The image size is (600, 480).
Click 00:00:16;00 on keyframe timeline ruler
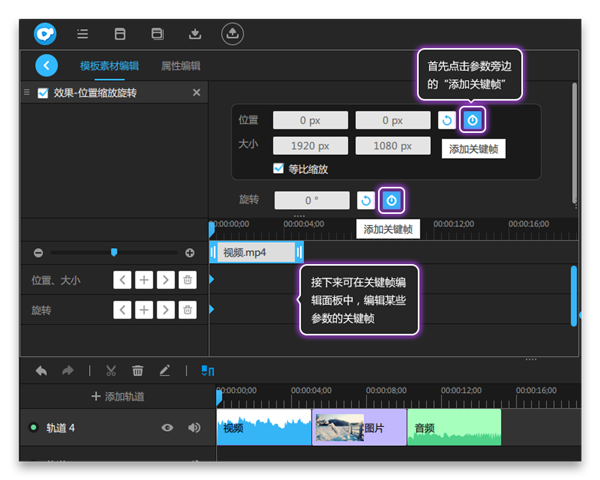[x=528, y=224]
